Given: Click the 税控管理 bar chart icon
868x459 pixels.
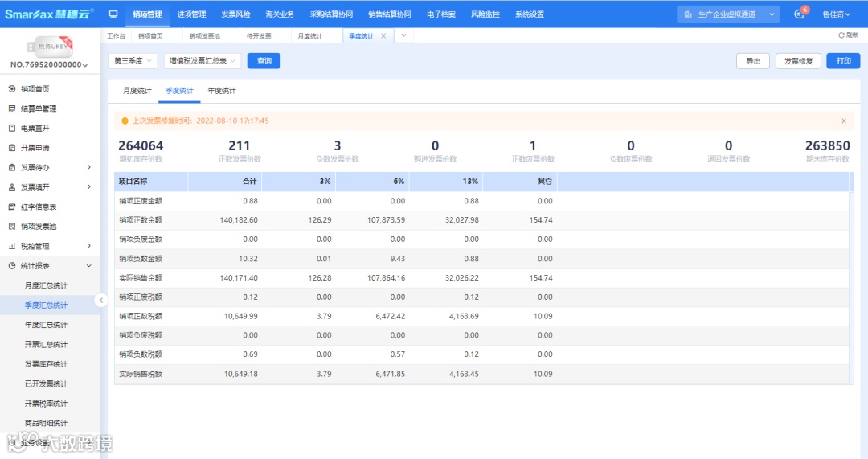Looking at the screenshot, I should 11,246.
